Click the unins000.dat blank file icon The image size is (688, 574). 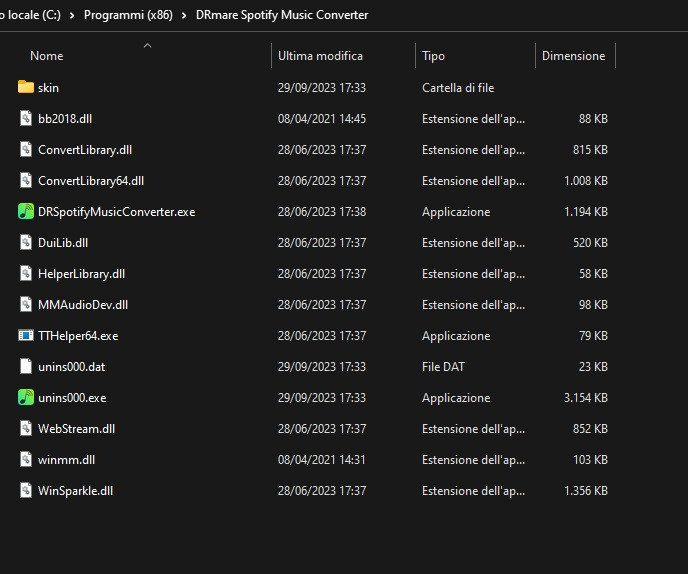[x=26, y=366]
